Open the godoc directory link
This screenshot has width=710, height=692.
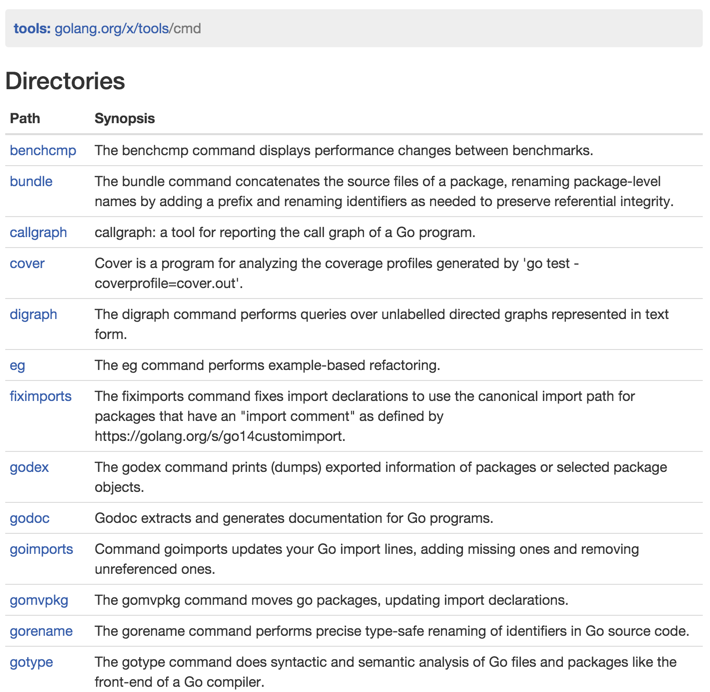pyautogui.click(x=29, y=518)
